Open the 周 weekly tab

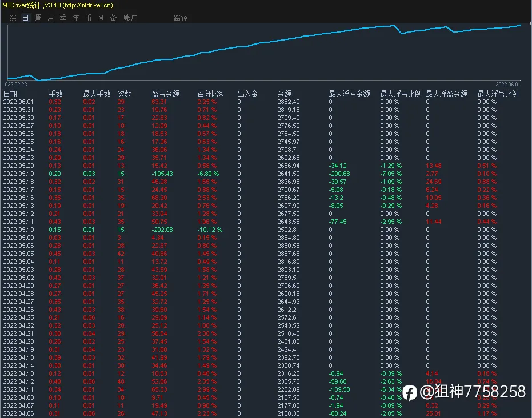pos(38,18)
